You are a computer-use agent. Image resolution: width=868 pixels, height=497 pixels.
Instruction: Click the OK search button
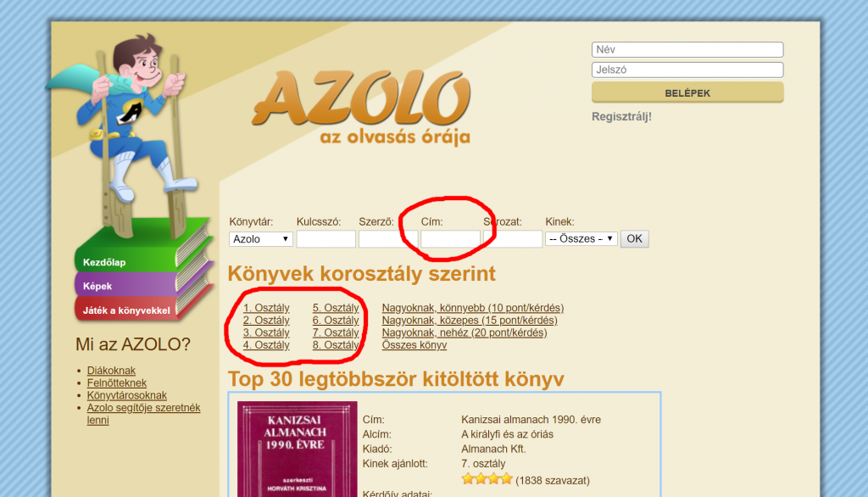coord(634,239)
